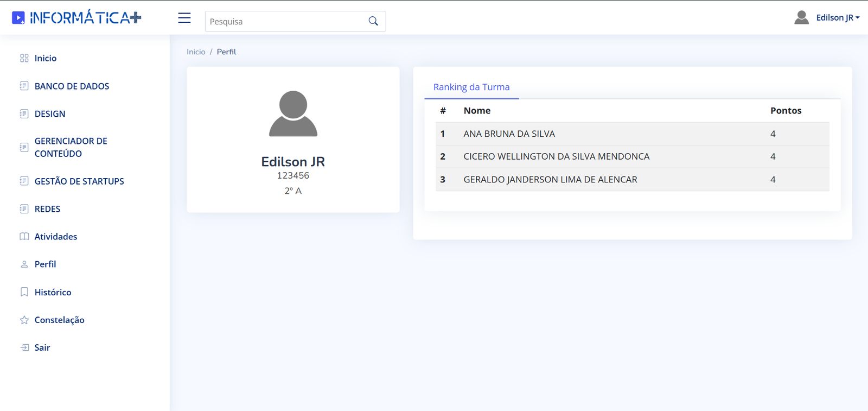Click the DESIGN document icon
The image size is (868, 411).
pos(24,113)
